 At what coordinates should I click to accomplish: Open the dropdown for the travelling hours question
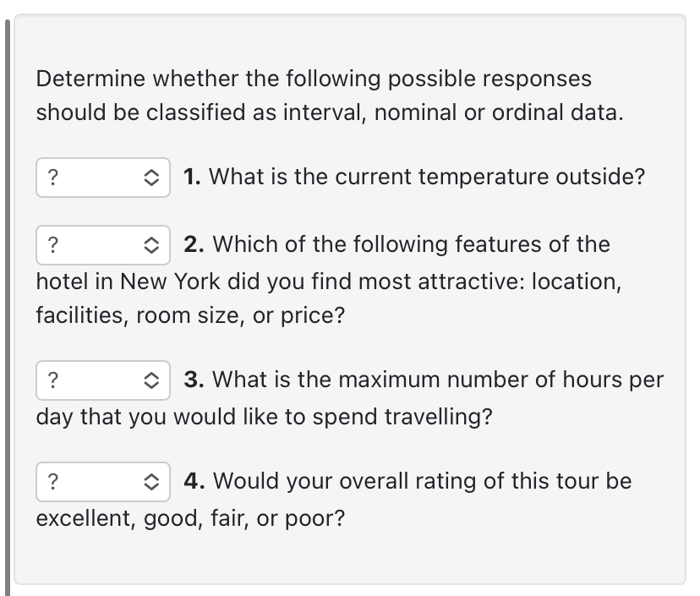coord(102,380)
